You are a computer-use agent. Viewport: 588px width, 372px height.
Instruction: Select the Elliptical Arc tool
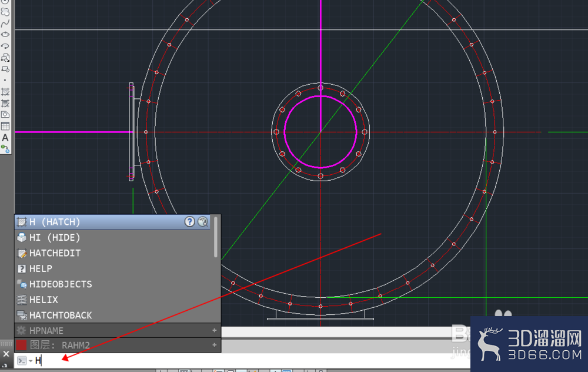[x=5, y=46]
